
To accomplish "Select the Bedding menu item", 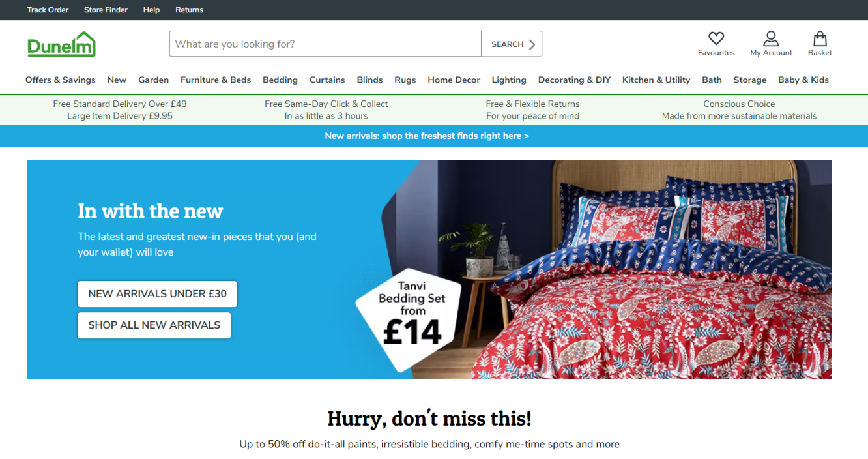I will (x=280, y=80).
